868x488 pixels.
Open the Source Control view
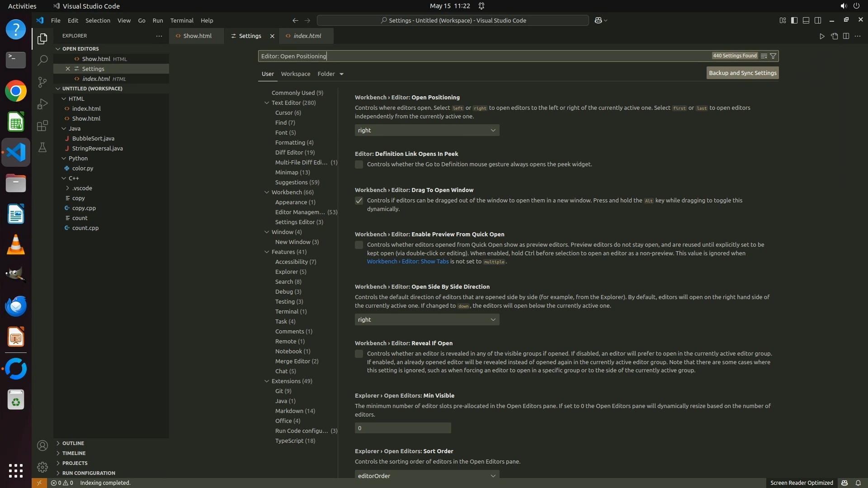pyautogui.click(x=42, y=82)
